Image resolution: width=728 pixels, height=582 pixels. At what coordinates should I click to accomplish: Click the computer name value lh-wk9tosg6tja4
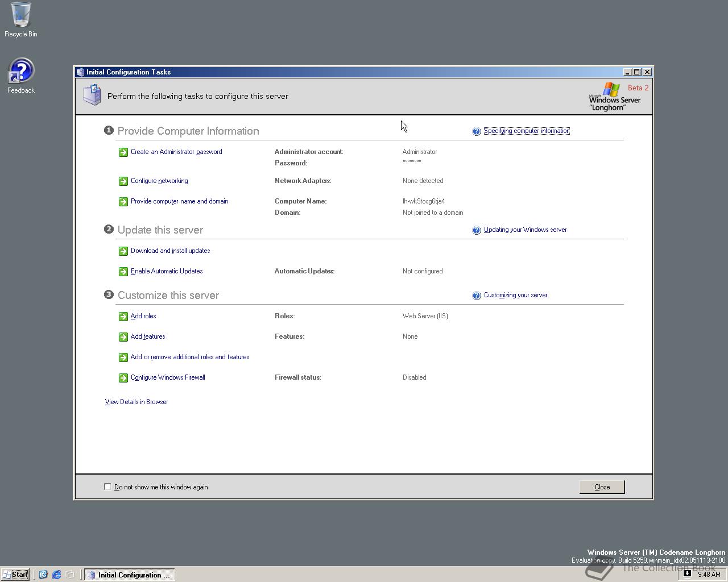tap(424, 201)
